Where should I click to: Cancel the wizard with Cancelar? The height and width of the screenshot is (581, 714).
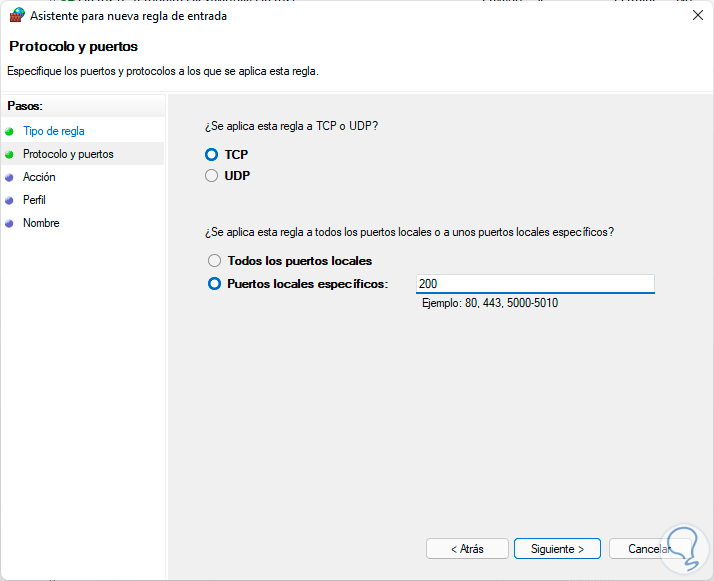click(x=650, y=549)
